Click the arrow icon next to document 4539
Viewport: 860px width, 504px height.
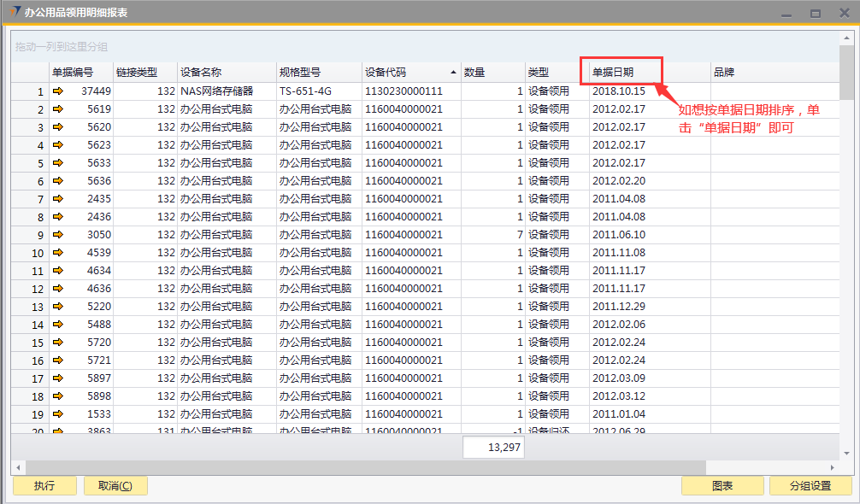click(x=58, y=253)
